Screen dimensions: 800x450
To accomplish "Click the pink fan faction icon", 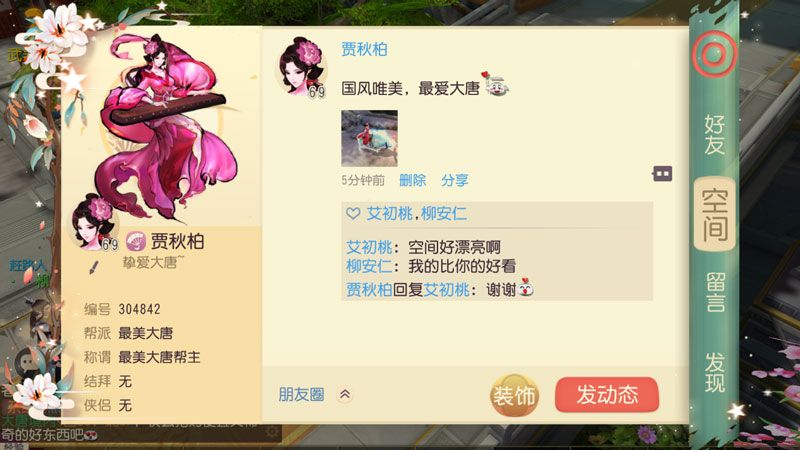I will [x=136, y=241].
